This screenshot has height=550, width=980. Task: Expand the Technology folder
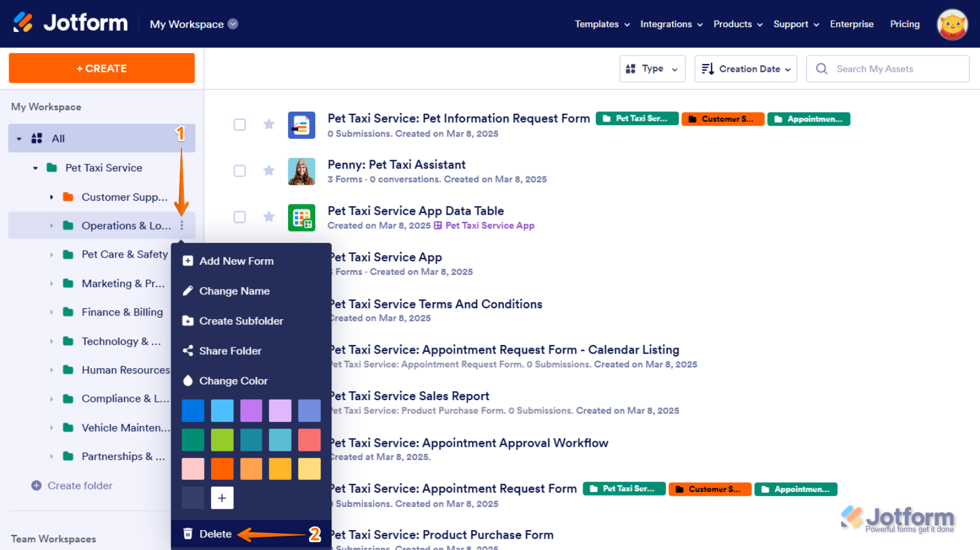51,341
